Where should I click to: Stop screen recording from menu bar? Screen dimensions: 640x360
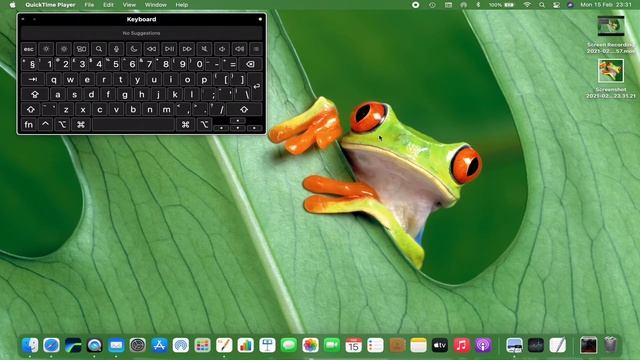click(416, 5)
